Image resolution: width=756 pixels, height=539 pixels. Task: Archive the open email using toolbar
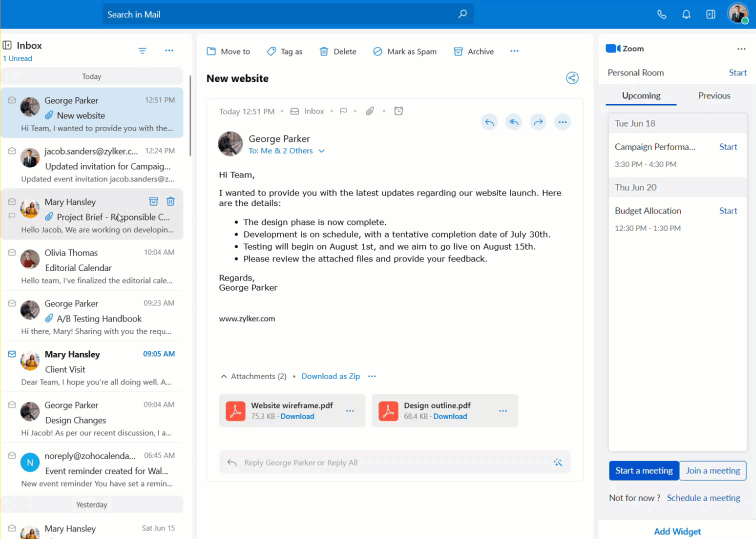(473, 51)
